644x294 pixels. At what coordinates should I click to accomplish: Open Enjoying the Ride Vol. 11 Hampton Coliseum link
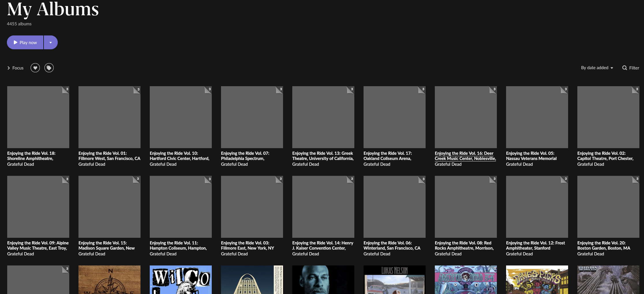click(x=178, y=246)
